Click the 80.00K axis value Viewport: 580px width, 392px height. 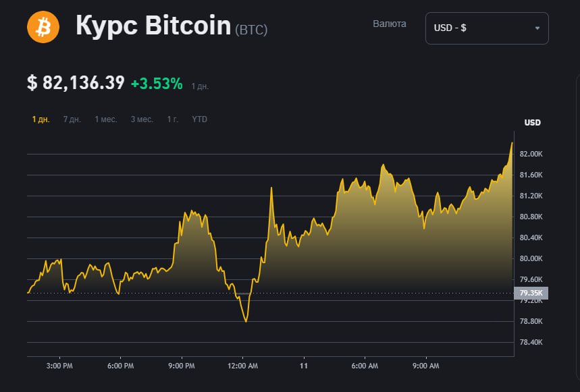coord(531,258)
